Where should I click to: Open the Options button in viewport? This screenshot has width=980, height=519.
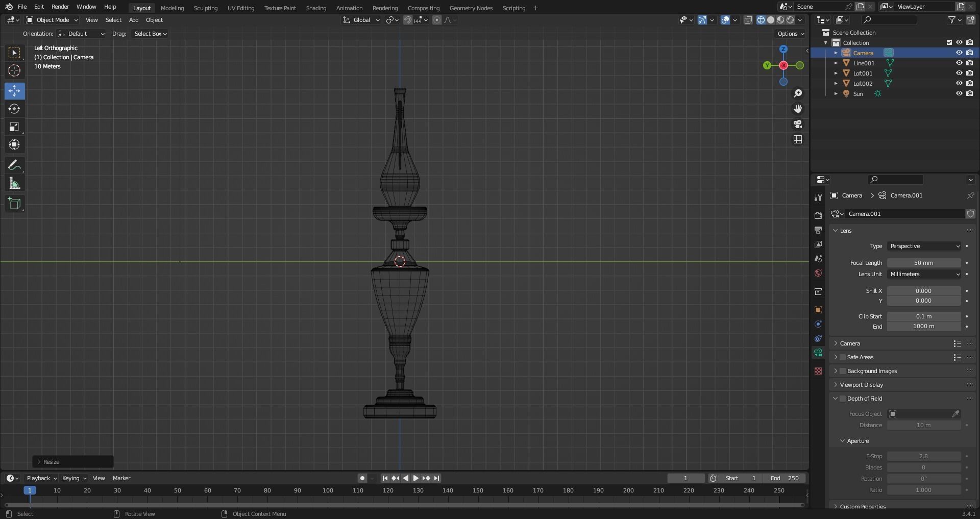[791, 34]
